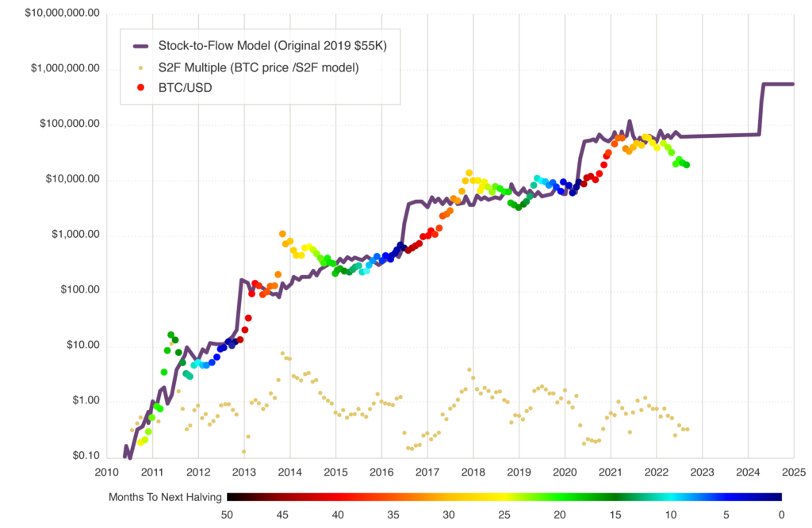Click the 2022 x-axis label

657,472
